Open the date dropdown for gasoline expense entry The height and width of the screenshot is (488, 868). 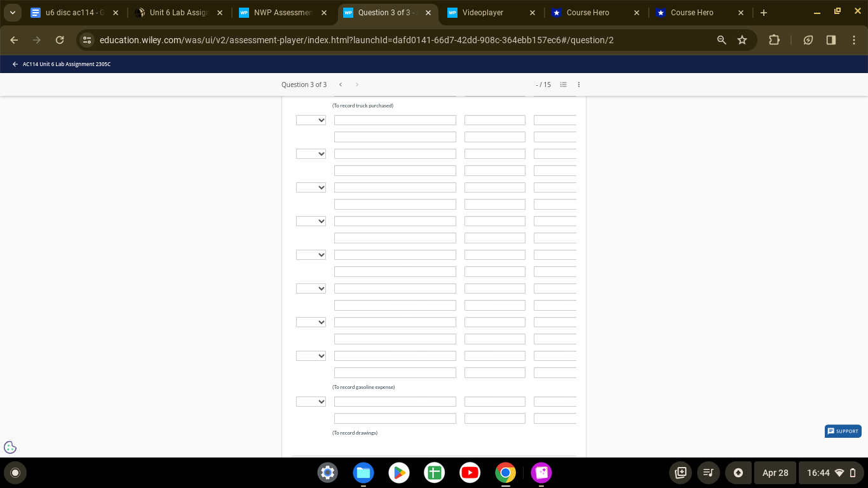tap(311, 356)
